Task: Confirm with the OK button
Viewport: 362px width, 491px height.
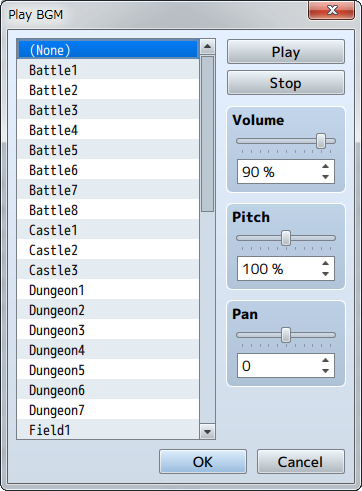Action: click(203, 462)
